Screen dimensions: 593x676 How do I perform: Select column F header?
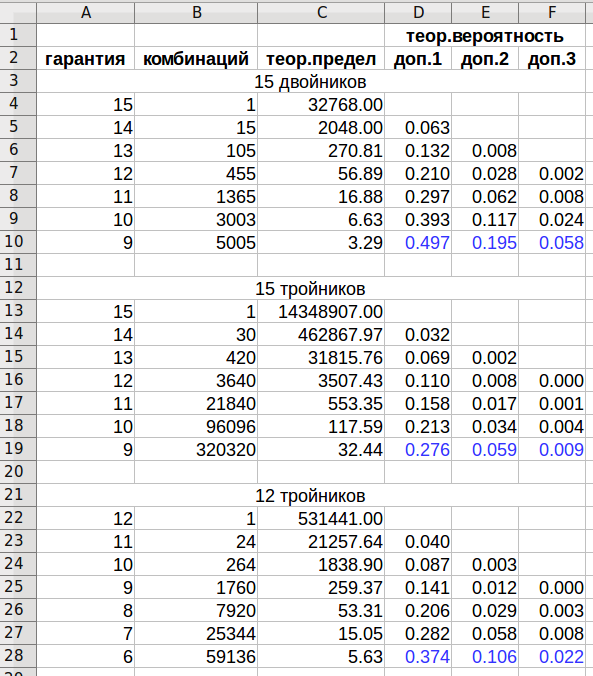[552, 13]
